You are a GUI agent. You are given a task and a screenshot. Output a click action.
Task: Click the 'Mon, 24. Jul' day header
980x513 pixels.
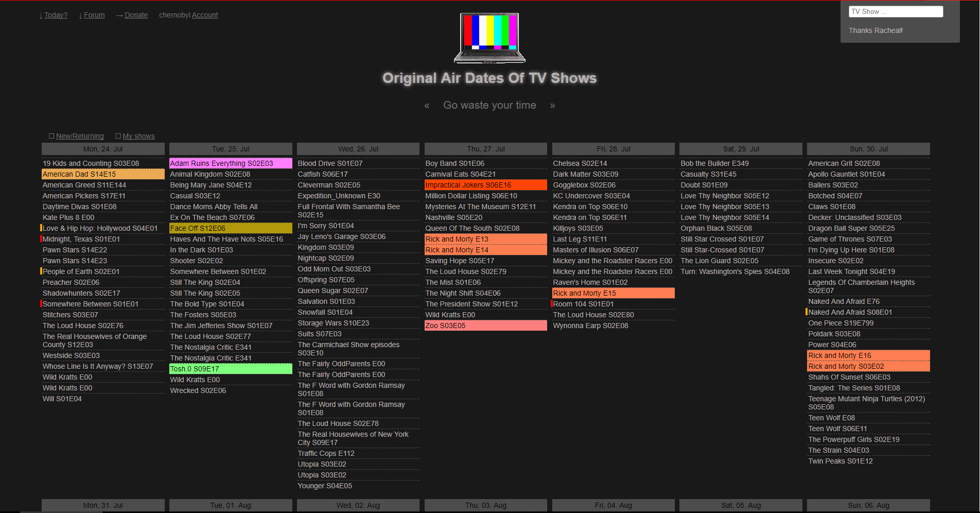coord(103,149)
